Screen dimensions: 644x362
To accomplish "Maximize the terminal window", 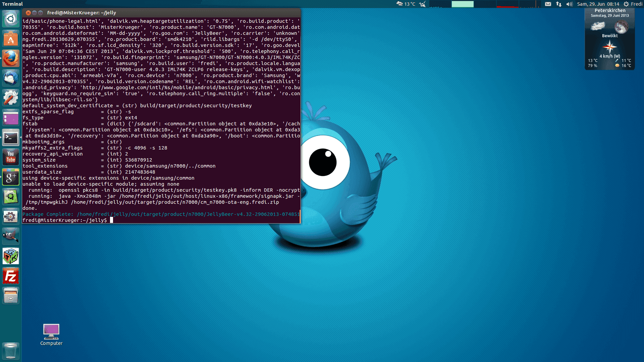I will [40, 13].
